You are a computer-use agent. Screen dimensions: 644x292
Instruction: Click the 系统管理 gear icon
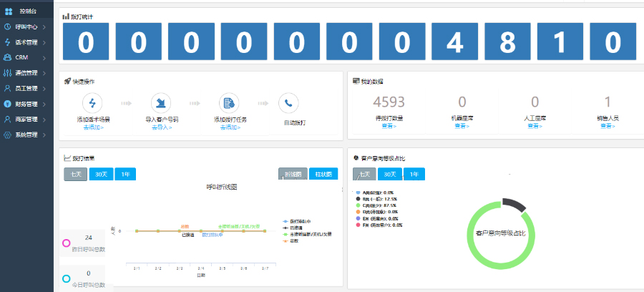[x=8, y=135]
